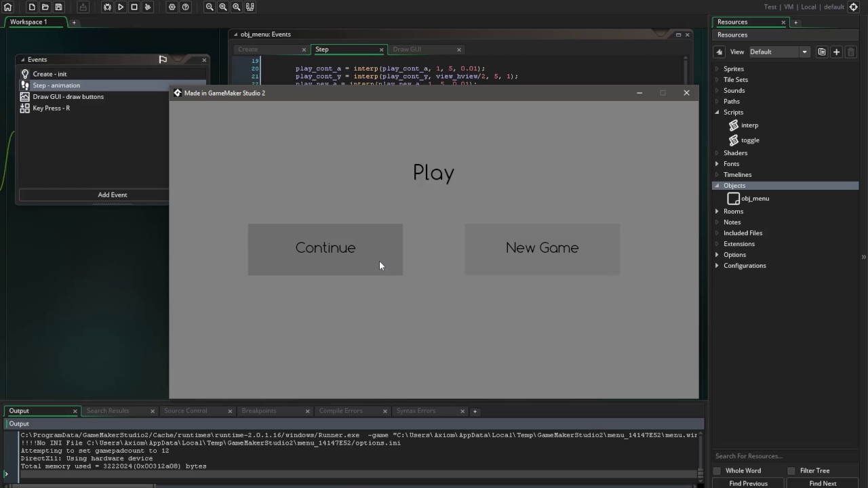
Task: Select the Key Press - R event
Action: (x=52, y=108)
